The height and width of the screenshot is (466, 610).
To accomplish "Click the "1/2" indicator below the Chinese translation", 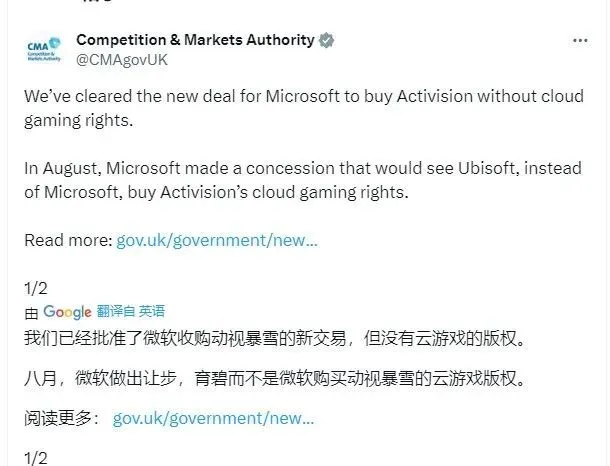I will [35, 457].
